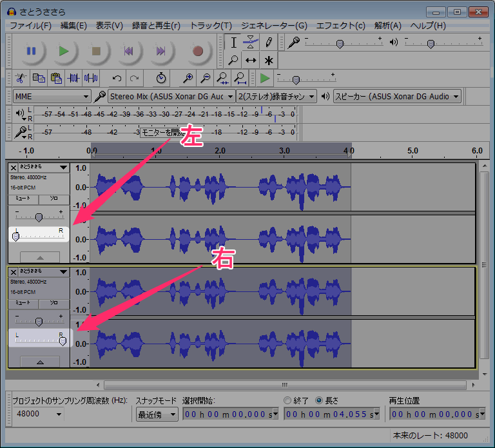
Task: Select the 終了 radio button
Action: [288, 400]
